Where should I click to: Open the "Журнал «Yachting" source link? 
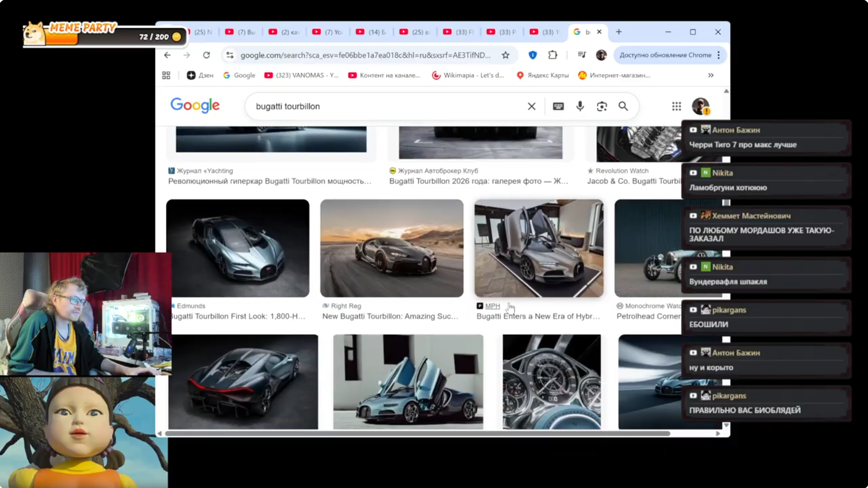click(201, 171)
